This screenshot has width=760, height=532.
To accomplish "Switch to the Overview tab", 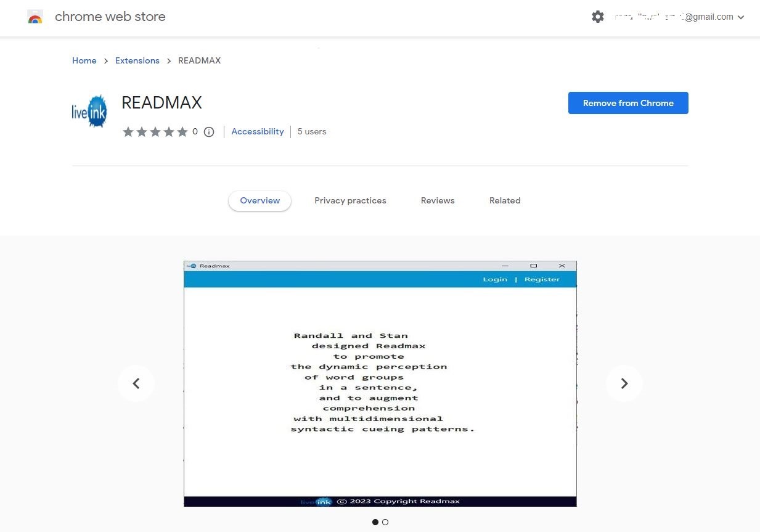I will click(x=259, y=200).
